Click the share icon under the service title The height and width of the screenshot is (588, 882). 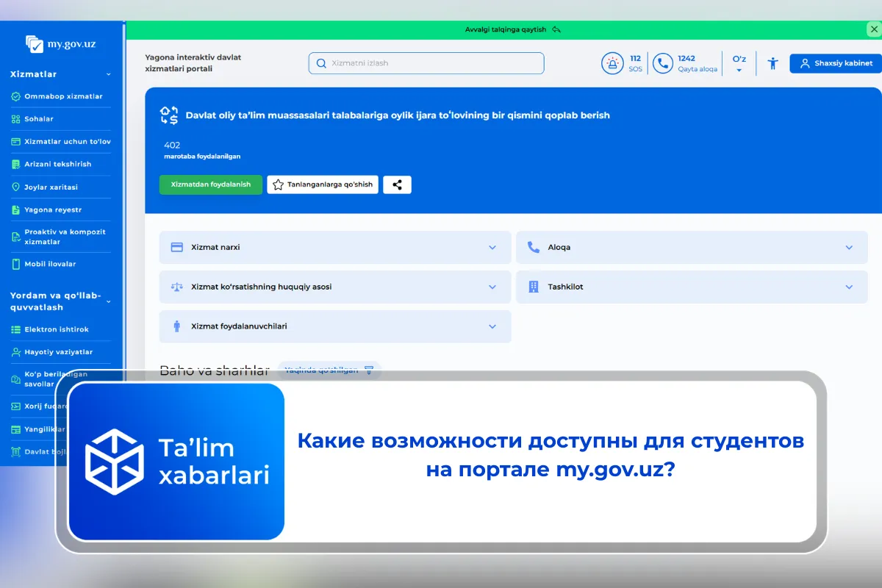click(x=397, y=184)
